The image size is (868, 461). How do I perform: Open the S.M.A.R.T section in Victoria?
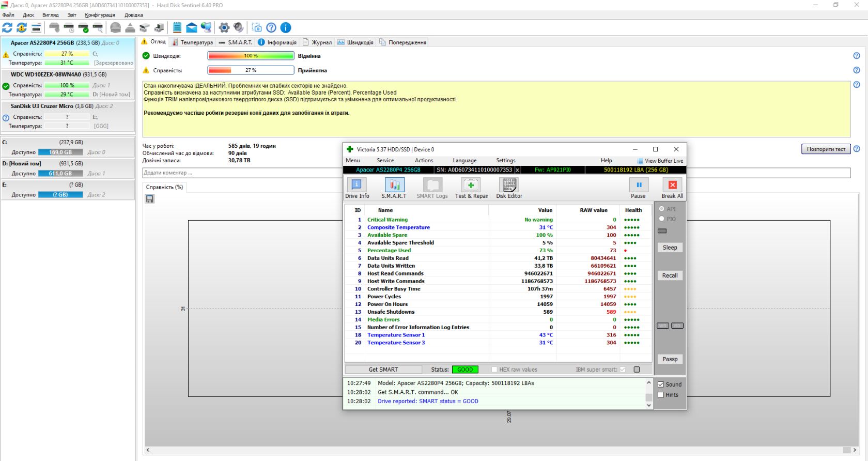point(394,188)
